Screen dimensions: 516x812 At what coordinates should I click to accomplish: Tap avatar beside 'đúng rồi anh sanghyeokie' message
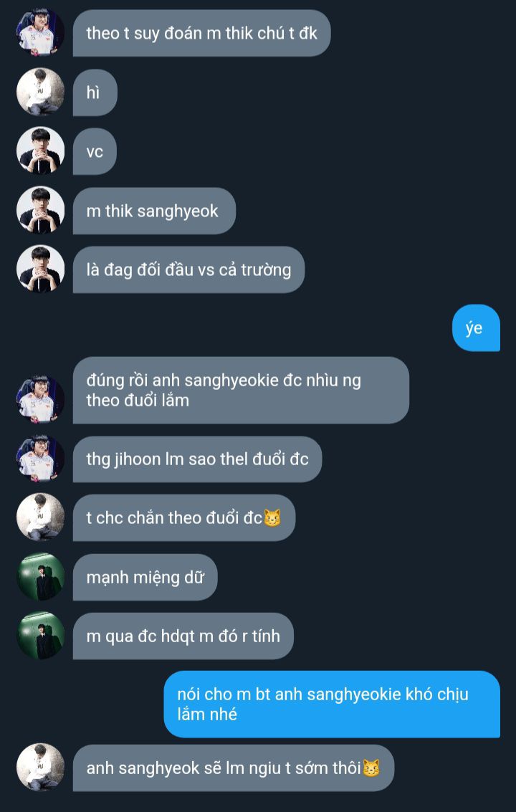(x=40, y=399)
